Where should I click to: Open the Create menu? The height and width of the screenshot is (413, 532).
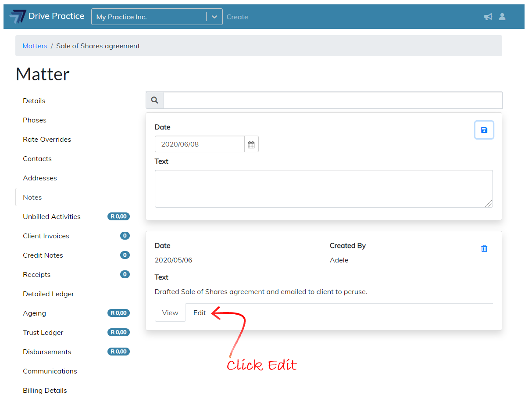(x=237, y=17)
